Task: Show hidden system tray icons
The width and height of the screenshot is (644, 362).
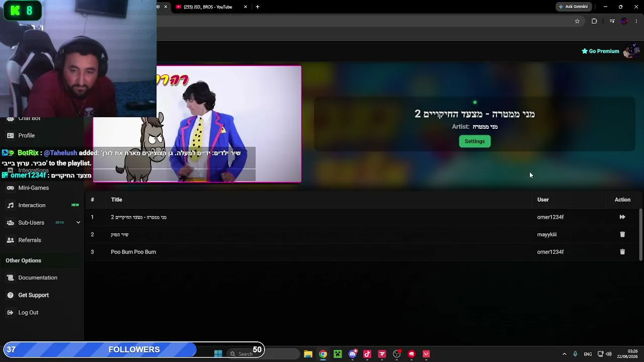Action: (x=564, y=354)
